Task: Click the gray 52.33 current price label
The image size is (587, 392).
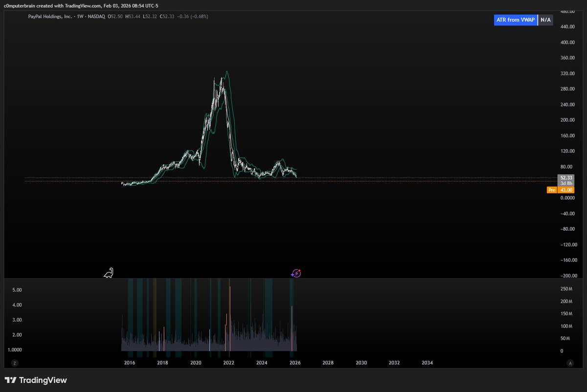Action: pos(566,178)
